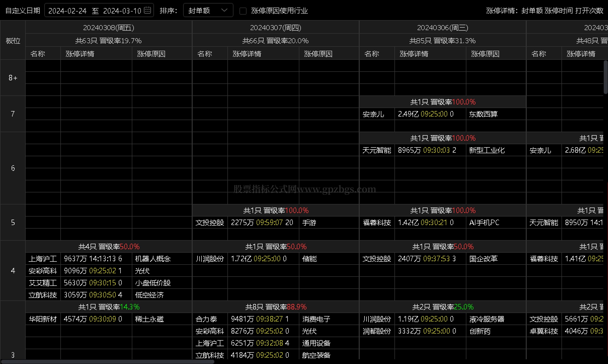Viewport: 608px width, 364px height.
Task: Select stock 卓翼科技 in rightmost column
Action: (x=544, y=331)
